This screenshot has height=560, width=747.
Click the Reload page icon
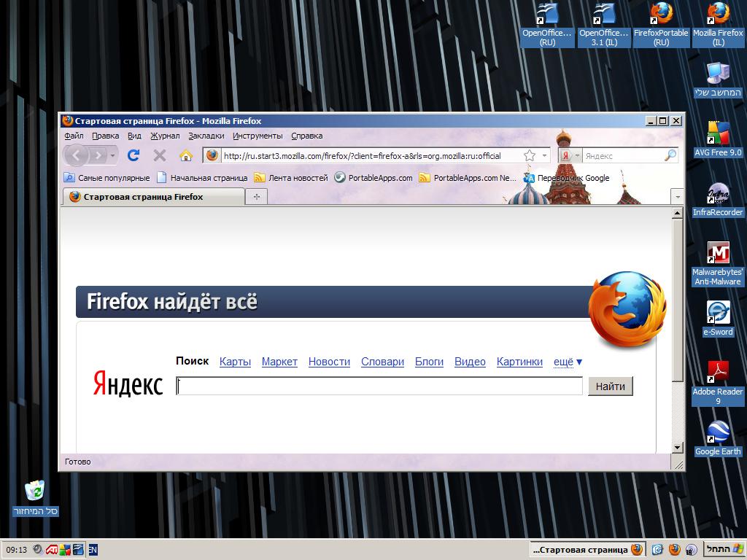[133, 155]
